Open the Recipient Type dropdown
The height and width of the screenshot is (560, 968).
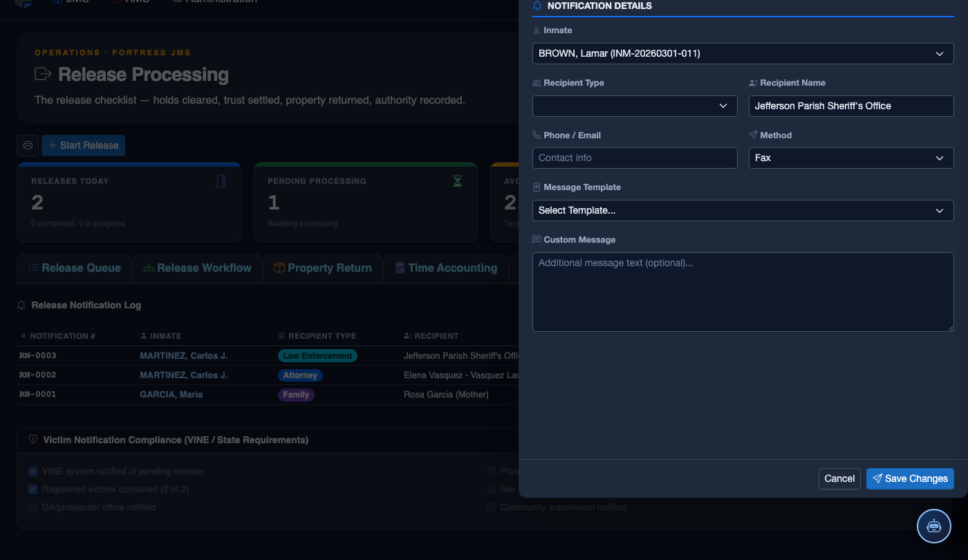635,106
